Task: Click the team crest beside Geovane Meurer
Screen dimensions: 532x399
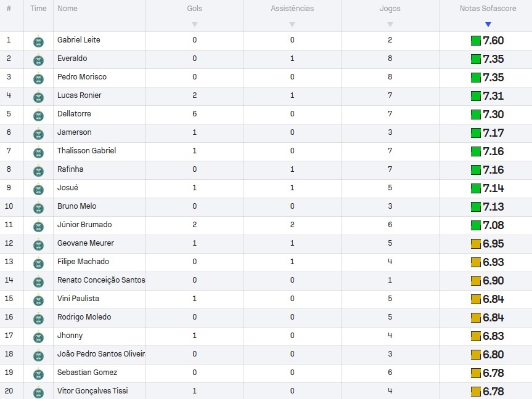Action: click(38, 244)
